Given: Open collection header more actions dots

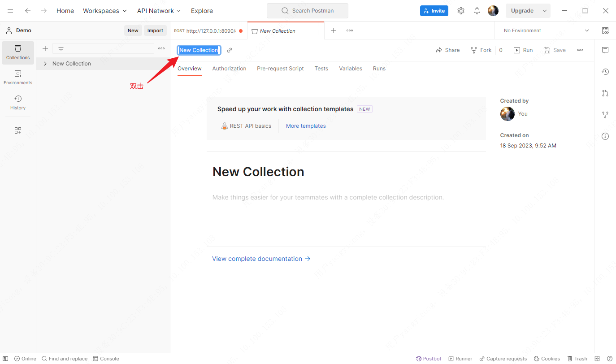Looking at the screenshot, I should pos(580,50).
